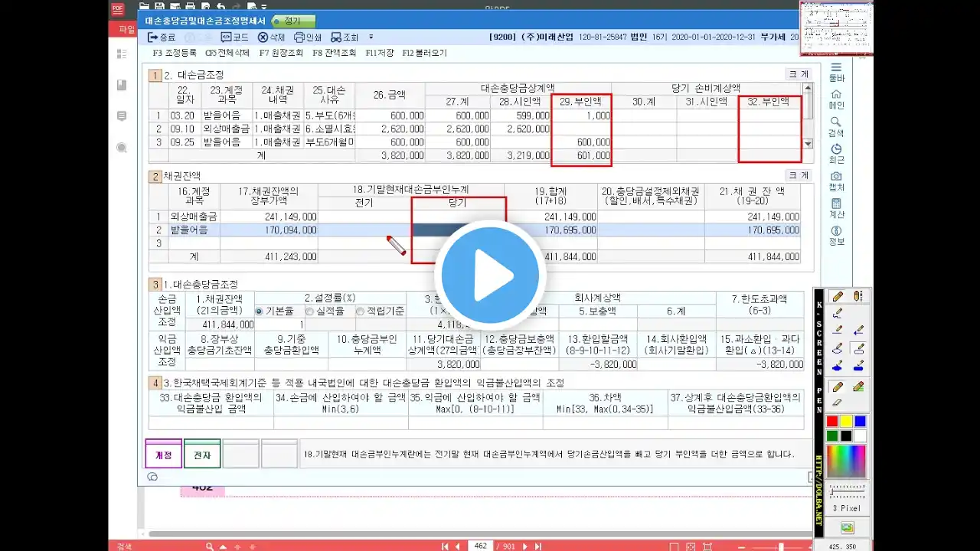
Task: Open the thumbnails panel icon in PDF sidebar
Action: 122,54
